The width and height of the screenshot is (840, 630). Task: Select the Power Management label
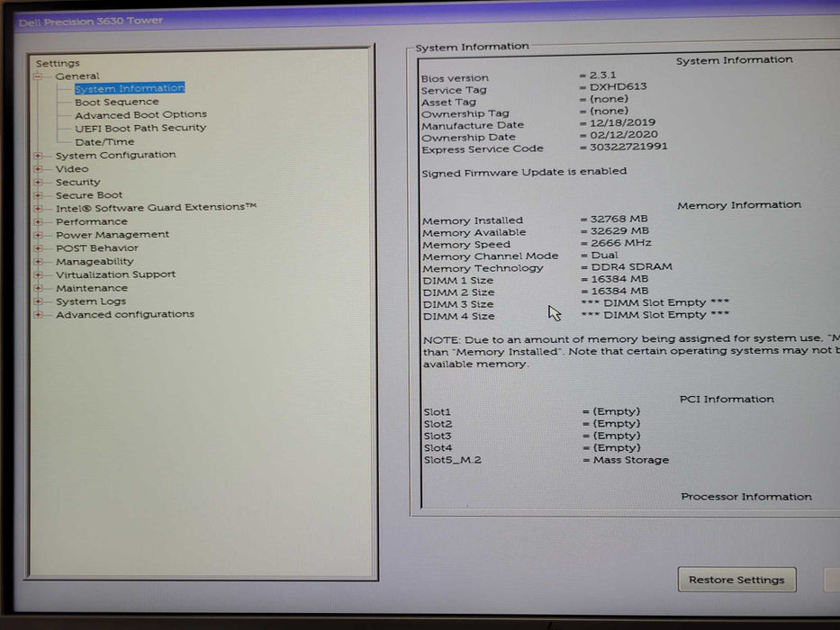tap(113, 235)
